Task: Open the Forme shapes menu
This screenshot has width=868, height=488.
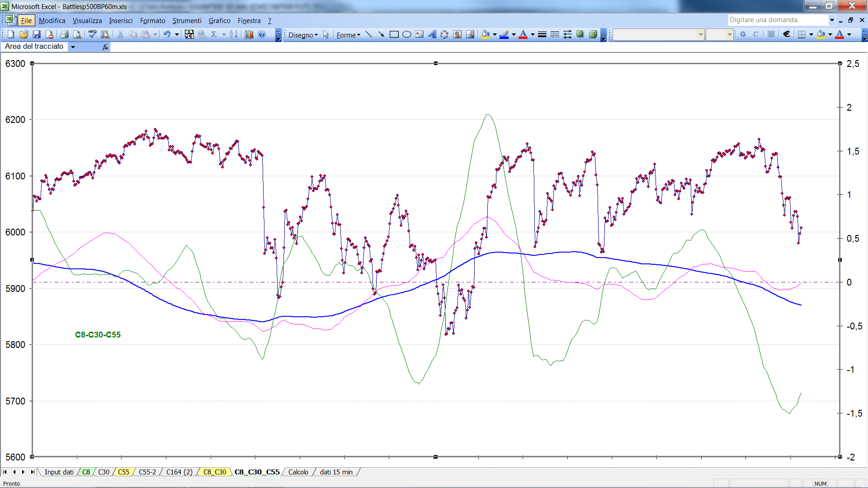Action: coord(348,35)
